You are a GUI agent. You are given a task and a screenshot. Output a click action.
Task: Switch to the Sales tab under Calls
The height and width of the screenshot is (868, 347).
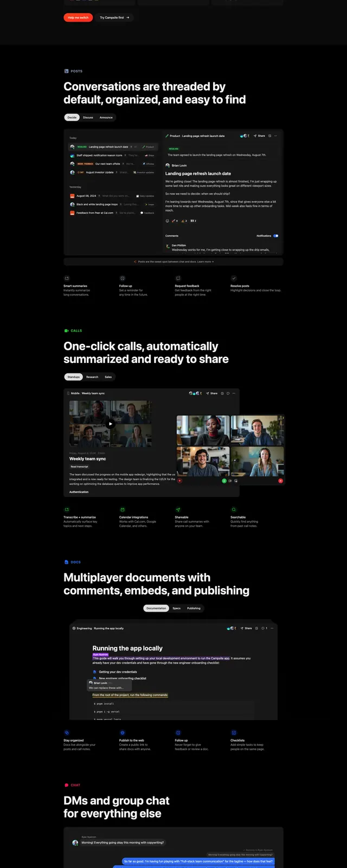click(108, 376)
